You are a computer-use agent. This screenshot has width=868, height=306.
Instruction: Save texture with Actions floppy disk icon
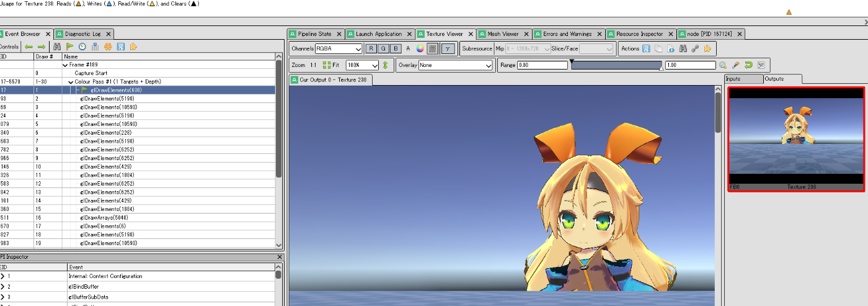pos(647,48)
